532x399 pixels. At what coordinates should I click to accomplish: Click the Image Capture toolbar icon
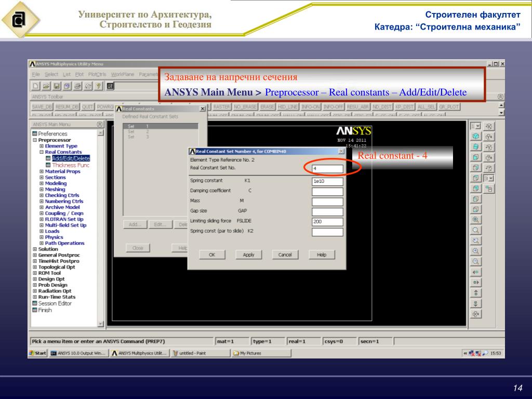click(x=78, y=86)
